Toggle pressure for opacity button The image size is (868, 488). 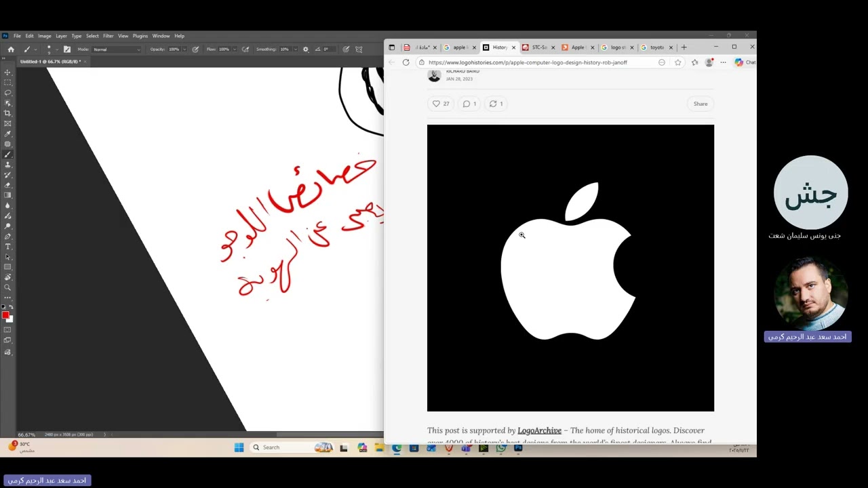point(195,49)
